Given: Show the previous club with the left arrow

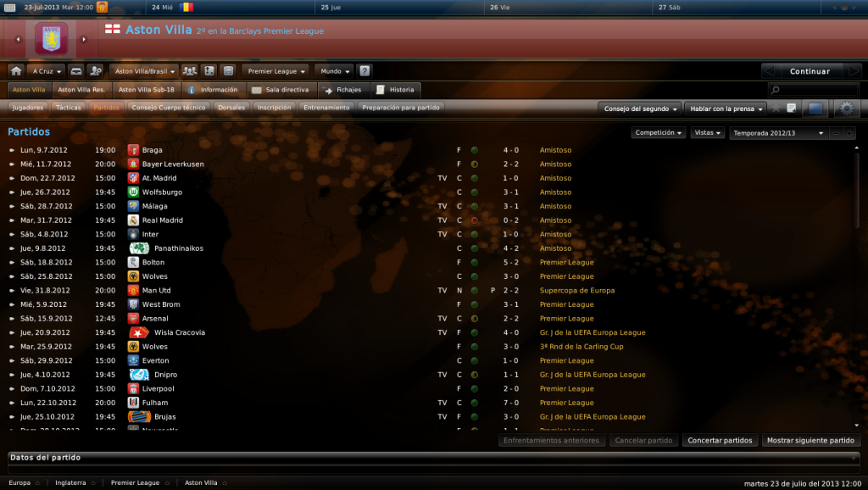Looking at the screenshot, I should [x=18, y=39].
